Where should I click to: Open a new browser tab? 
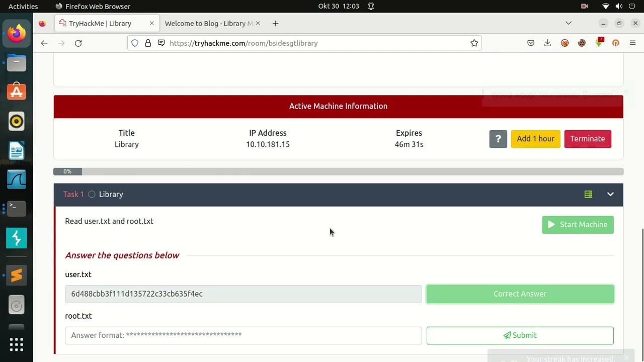(x=275, y=24)
